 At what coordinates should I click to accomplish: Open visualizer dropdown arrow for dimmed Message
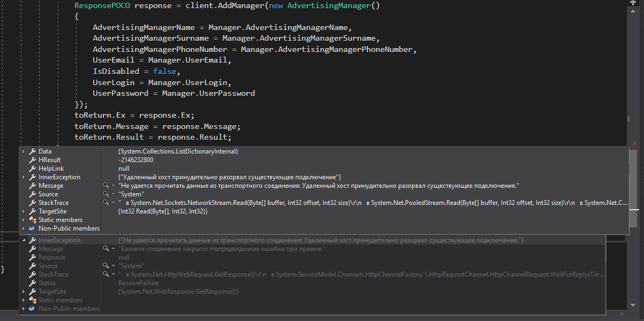pos(113,249)
